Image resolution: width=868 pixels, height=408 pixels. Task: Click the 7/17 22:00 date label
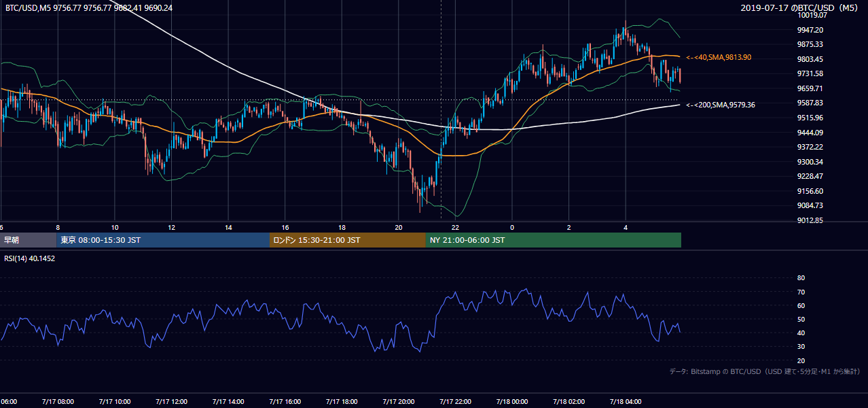455,402
